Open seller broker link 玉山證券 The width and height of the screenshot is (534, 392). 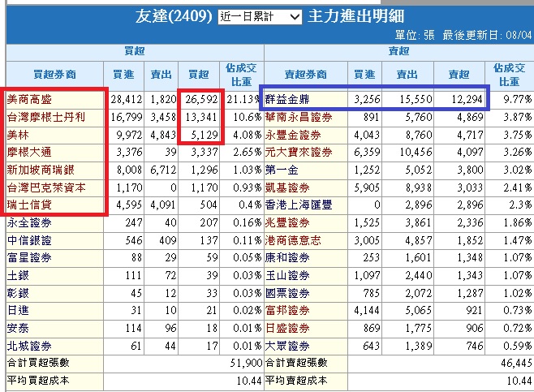point(287,275)
